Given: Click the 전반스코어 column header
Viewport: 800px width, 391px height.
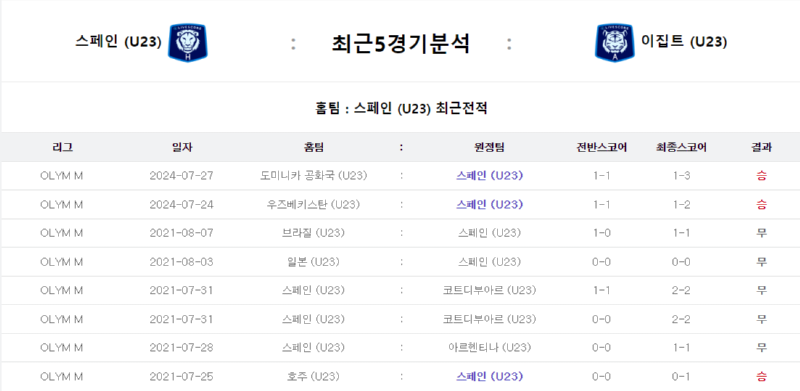Looking at the screenshot, I should point(602,148).
